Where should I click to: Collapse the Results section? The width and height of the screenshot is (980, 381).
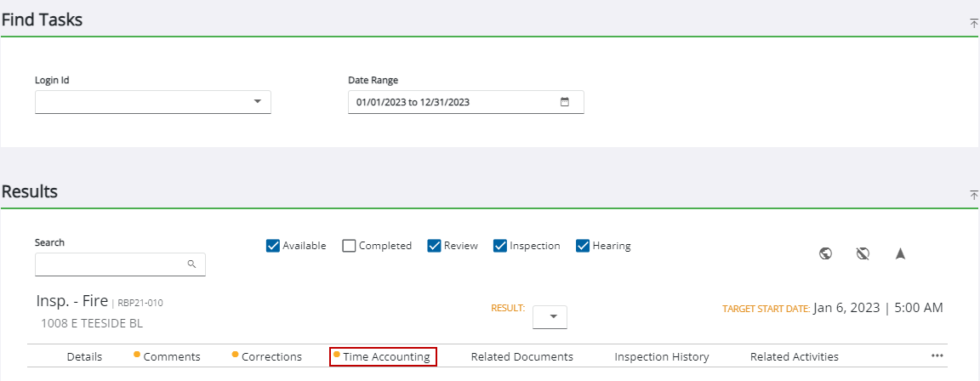pos(974,195)
